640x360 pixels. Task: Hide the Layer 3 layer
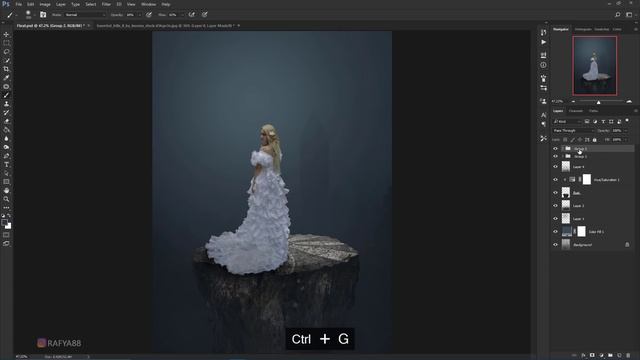555,206
